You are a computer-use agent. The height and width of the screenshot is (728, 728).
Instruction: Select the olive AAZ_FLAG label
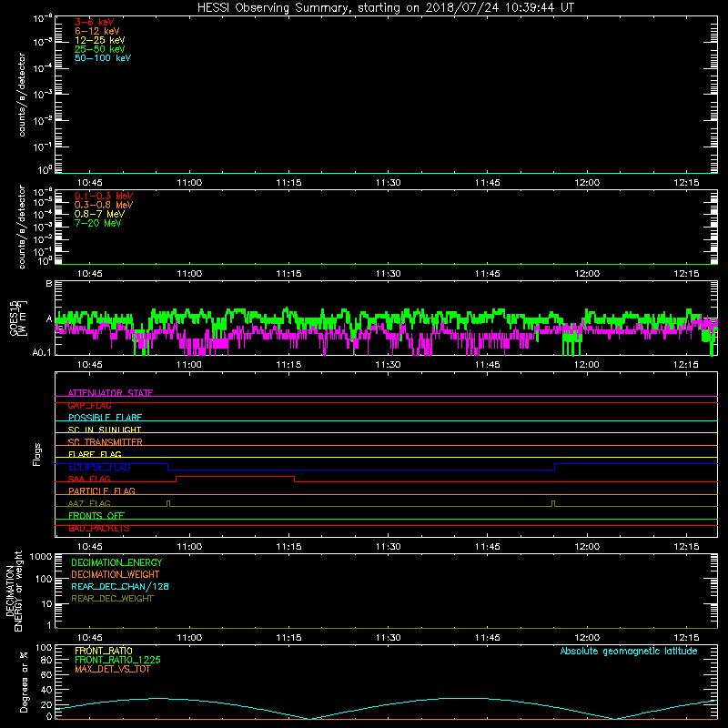pos(89,503)
